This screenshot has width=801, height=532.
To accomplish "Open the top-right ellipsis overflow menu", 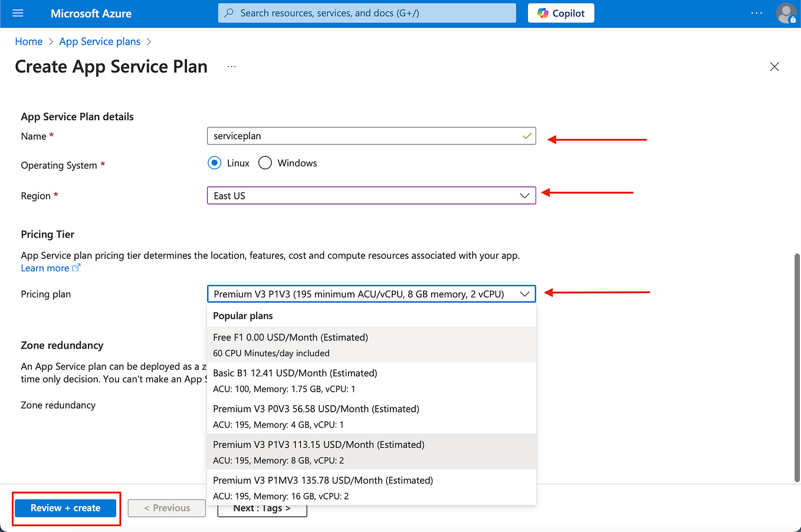I will [x=756, y=12].
